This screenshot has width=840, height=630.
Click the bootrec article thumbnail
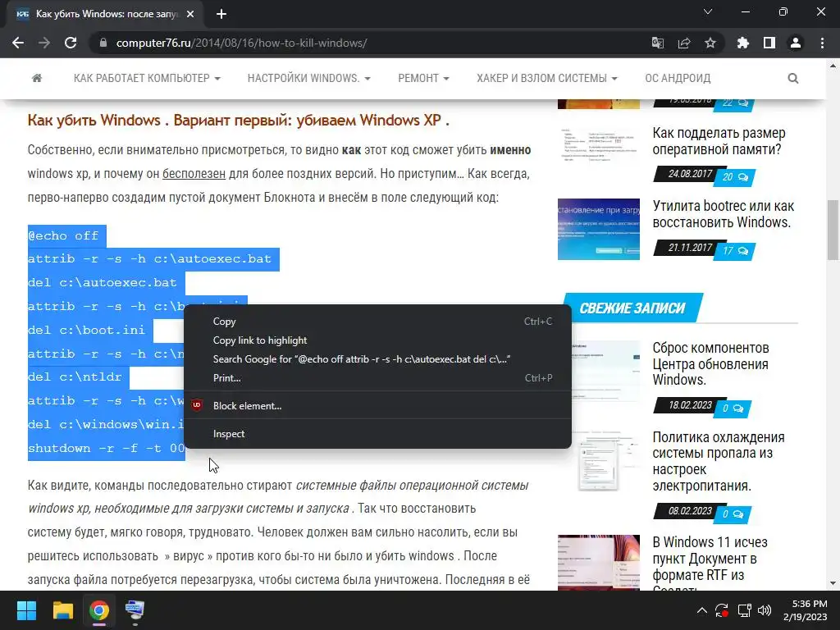[598, 230]
